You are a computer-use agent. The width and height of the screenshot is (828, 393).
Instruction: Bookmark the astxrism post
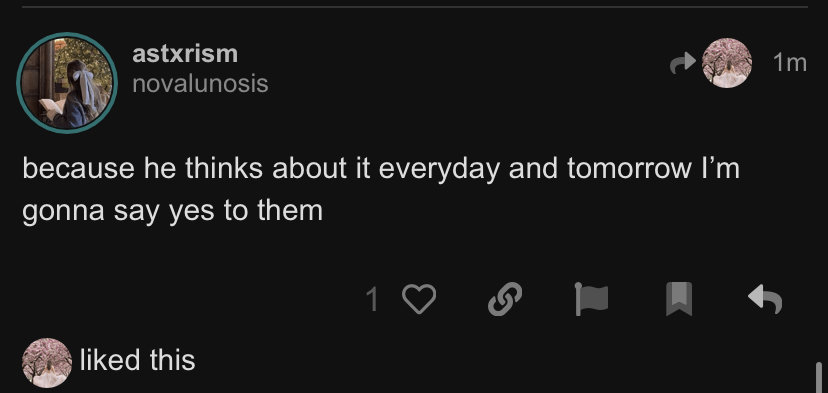pos(679,299)
